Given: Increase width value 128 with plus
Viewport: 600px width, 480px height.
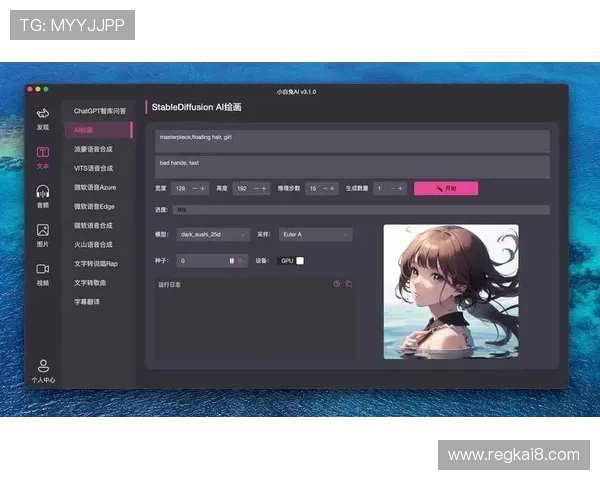Looking at the screenshot, I should (203, 188).
